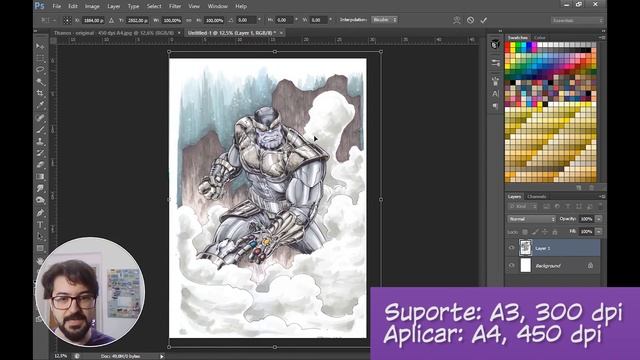Select the History Brush tool
The height and width of the screenshot is (360, 640).
(x=40, y=153)
